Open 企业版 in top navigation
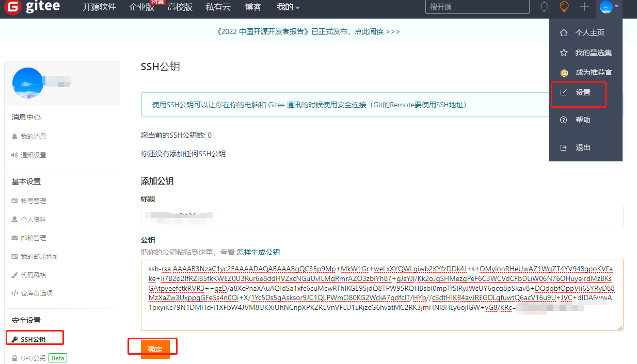This screenshot has height=364, width=637. (x=141, y=7)
